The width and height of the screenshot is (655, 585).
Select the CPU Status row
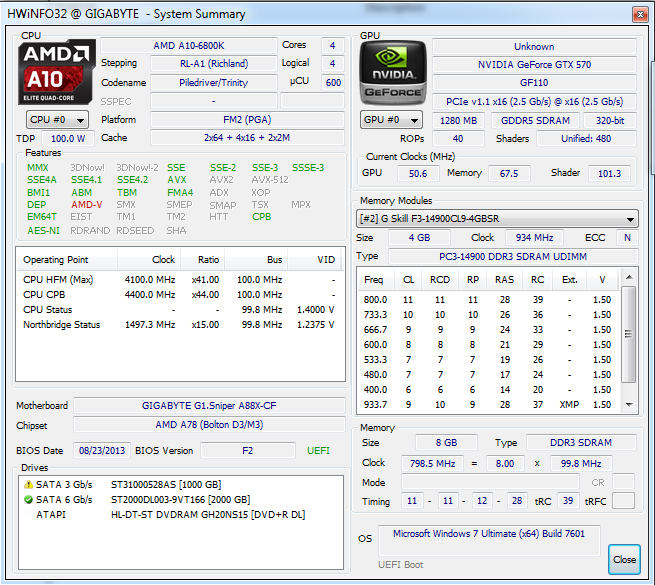click(x=180, y=310)
